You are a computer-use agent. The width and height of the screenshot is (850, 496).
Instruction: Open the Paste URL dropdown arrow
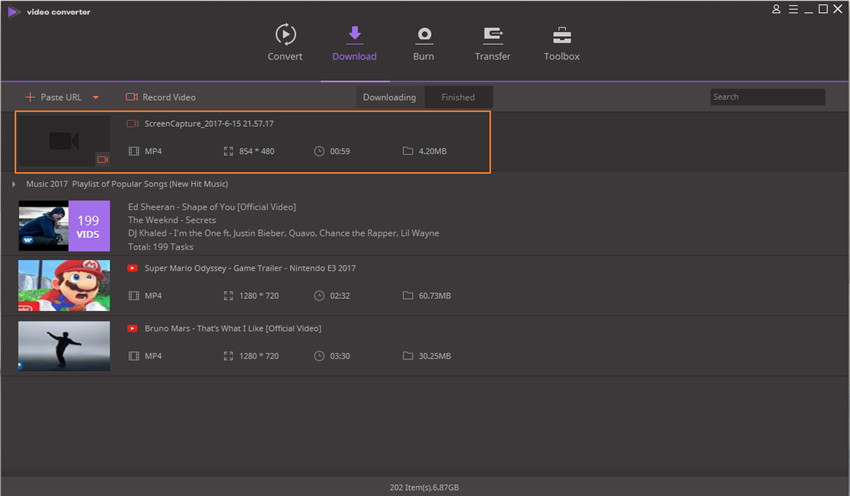[x=95, y=98]
